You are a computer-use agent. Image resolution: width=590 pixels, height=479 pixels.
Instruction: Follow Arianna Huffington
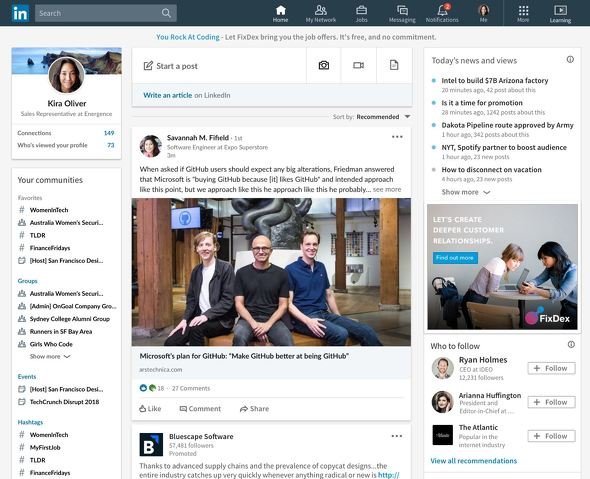pyautogui.click(x=551, y=402)
